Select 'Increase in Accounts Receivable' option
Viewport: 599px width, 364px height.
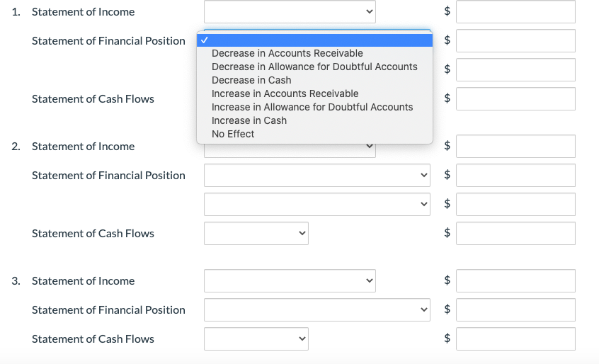click(x=285, y=94)
